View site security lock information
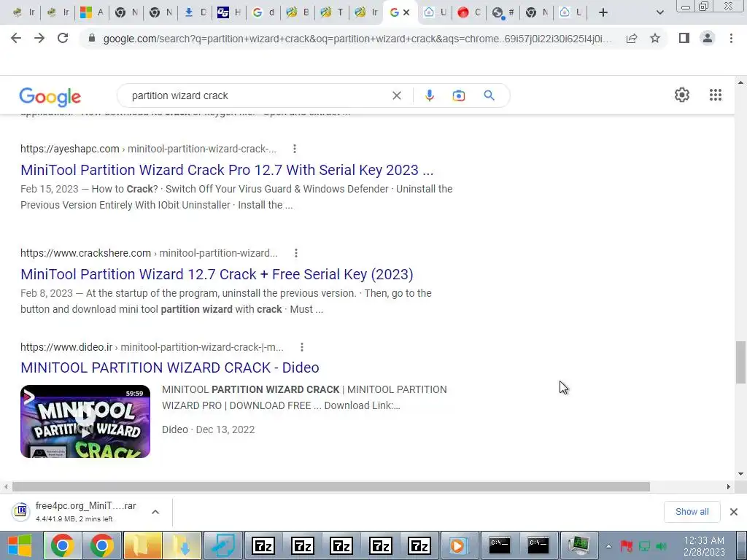 point(92,38)
